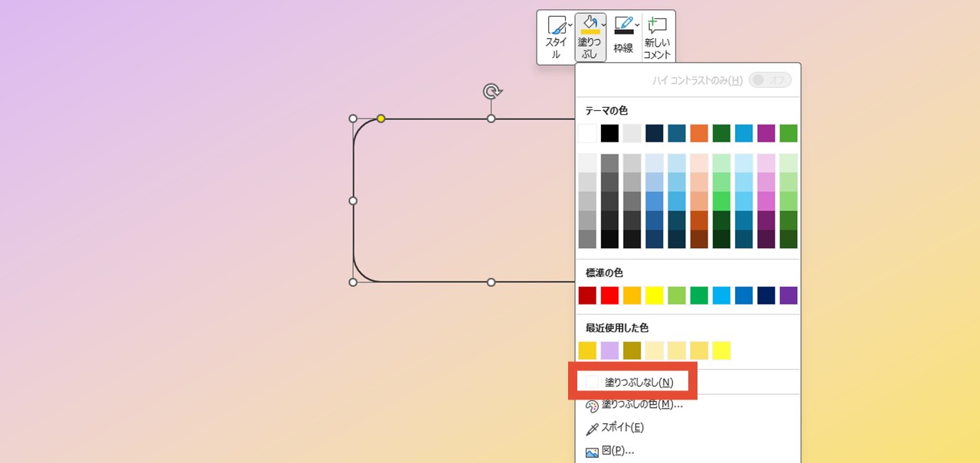Click the Outline (枠線) pen icon
Viewport: 980px width, 463px height.
click(x=623, y=24)
